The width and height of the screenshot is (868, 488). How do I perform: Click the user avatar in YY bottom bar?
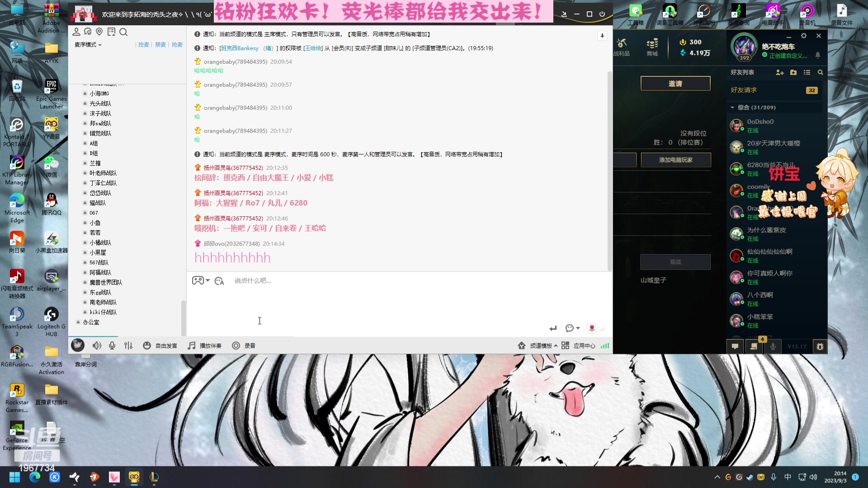pyautogui.click(x=78, y=345)
